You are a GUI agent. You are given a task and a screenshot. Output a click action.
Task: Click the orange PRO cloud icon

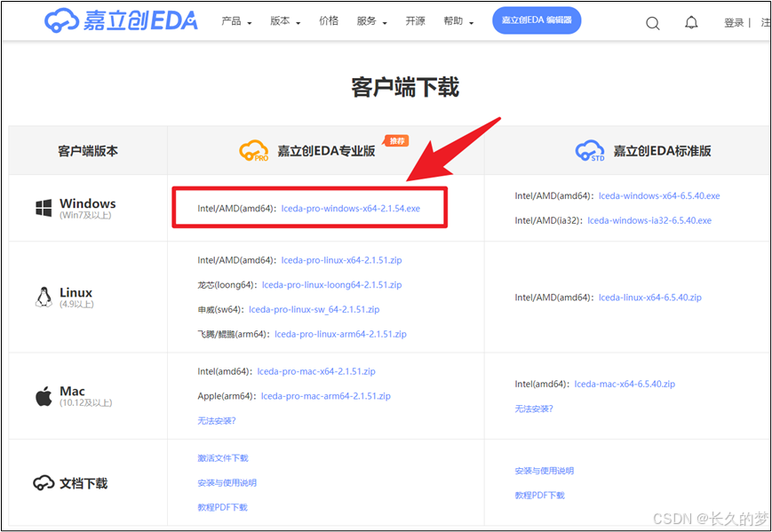[254, 151]
